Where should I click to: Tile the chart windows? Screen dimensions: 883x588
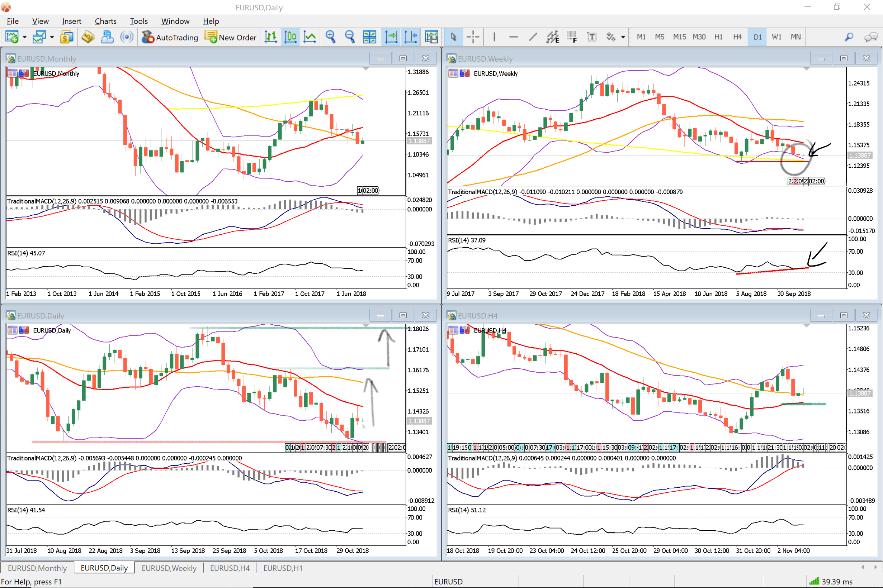369,37
